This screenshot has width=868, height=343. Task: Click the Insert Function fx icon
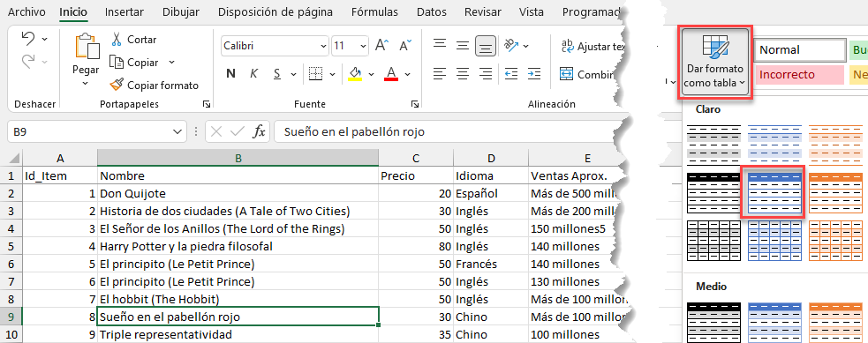259,132
